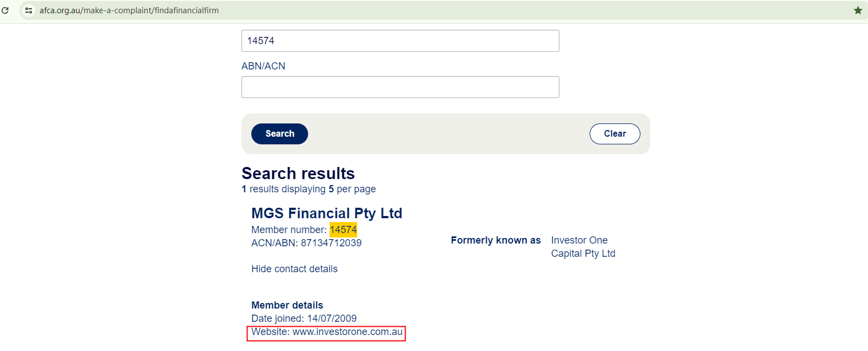
Task: Click the Investor One Capital Pty Ltd name
Action: click(583, 247)
